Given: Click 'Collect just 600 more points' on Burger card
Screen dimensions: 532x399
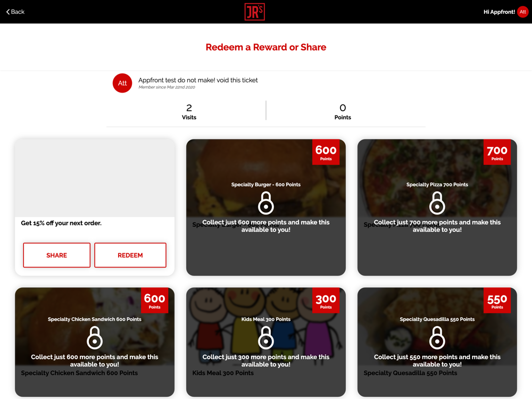Looking at the screenshot, I should 266,226.
